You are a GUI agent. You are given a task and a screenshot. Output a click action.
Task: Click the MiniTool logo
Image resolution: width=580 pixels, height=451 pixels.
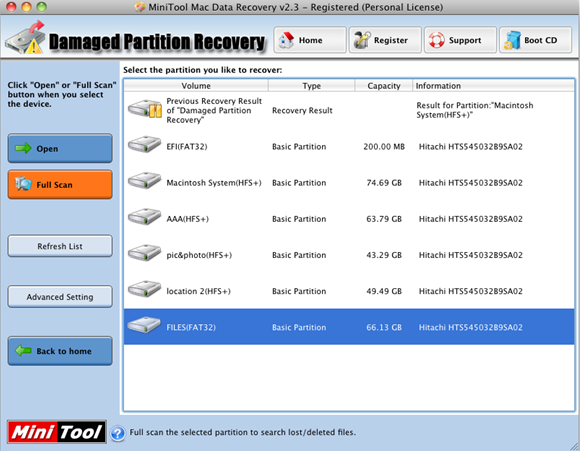(57, 431)
